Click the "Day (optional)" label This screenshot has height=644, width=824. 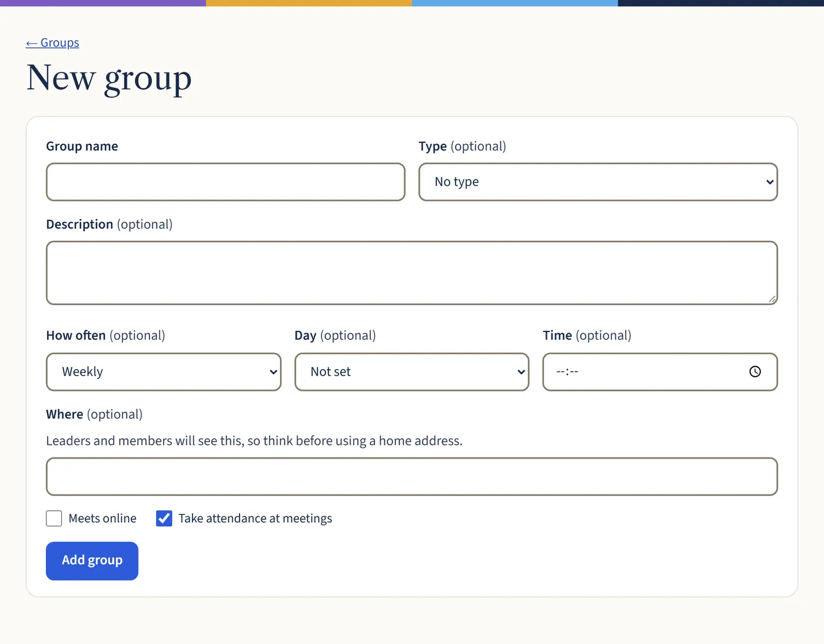[x=335, y=336]
